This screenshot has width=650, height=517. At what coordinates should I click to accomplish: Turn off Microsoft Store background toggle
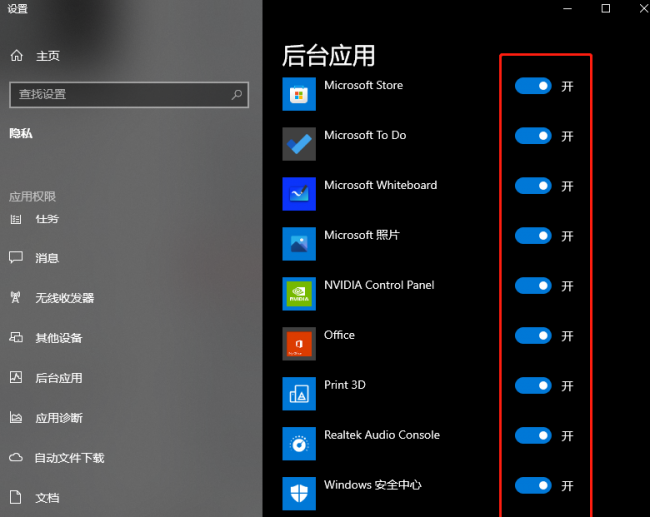(533, 86)
